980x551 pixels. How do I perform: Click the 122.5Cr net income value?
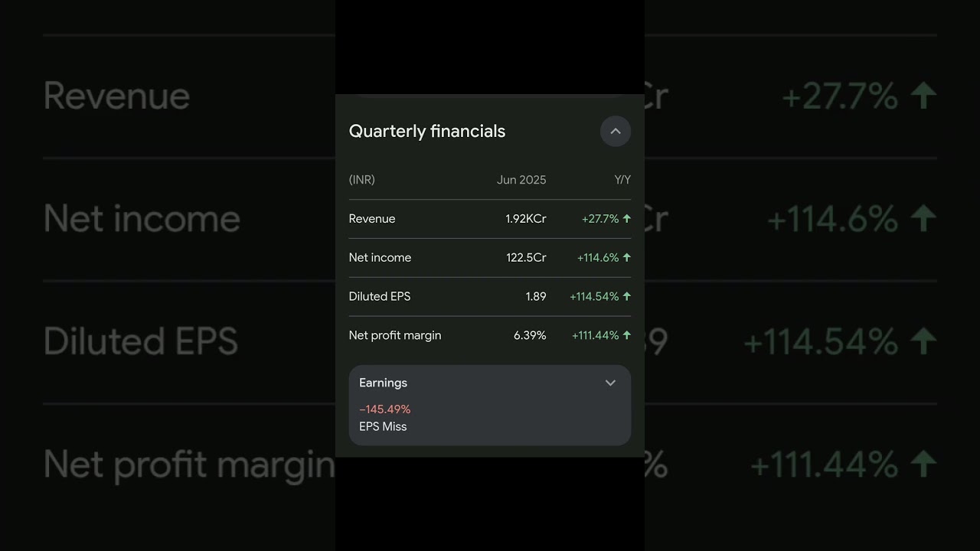point(526,258)
